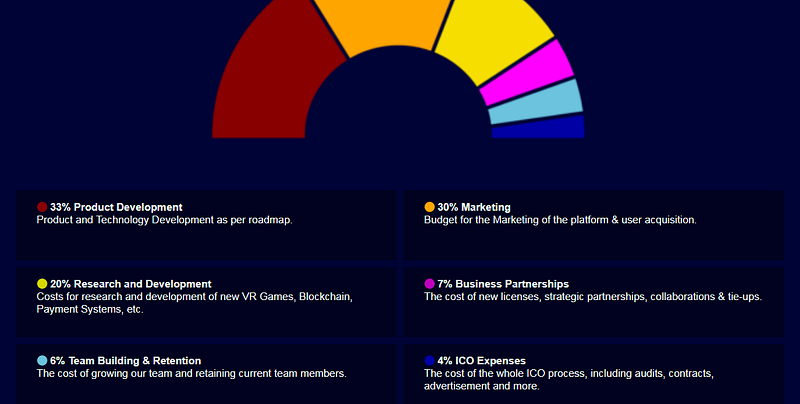Click the dark red Product Development legend dot
Viewport: 800px width, 404px height.
[x=42, y=207]
